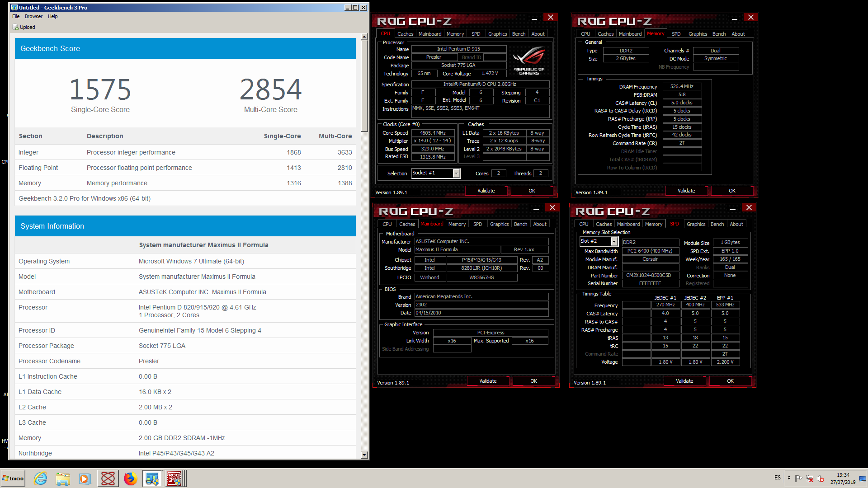The image size is (868, 488).
Task: Maximize the Geekbench 3 Pro window
Action: coord(355,7)
